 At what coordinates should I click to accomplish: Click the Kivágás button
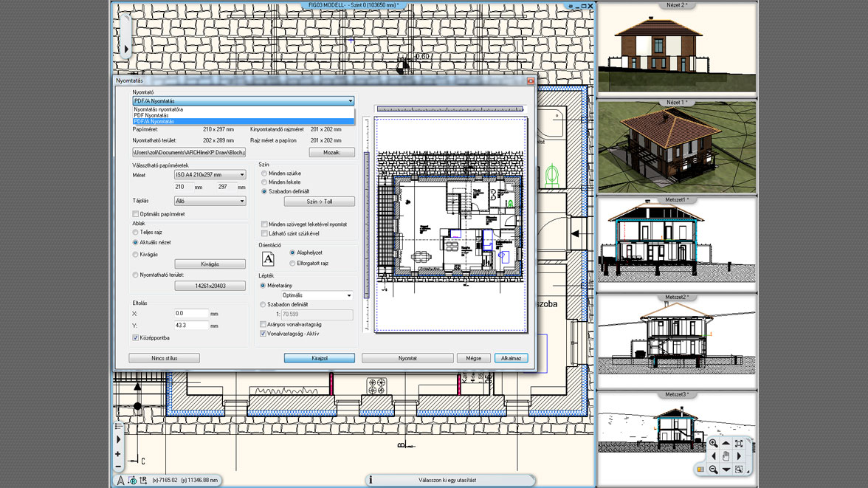[x=210, y=264]
